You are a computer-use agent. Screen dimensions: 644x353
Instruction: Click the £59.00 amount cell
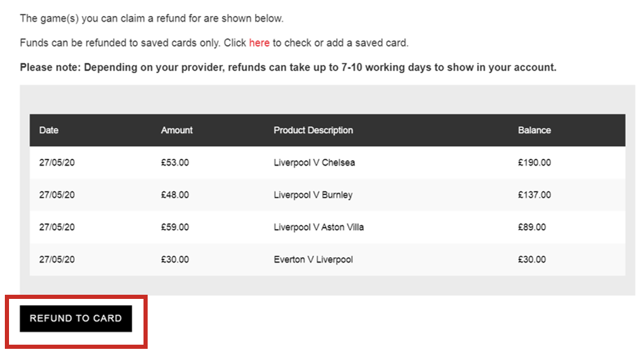(175, 227)
